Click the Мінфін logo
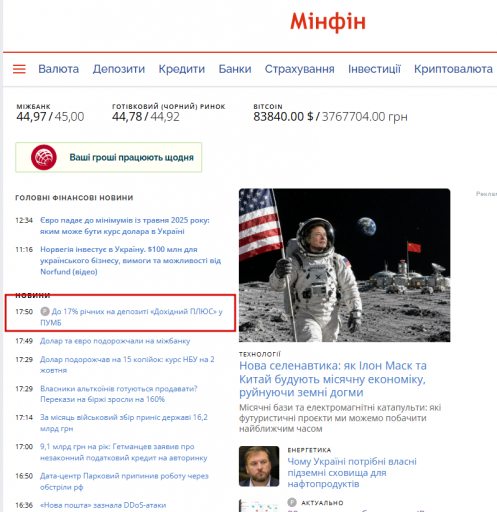497x512 pixels. (x=328, y=22)
